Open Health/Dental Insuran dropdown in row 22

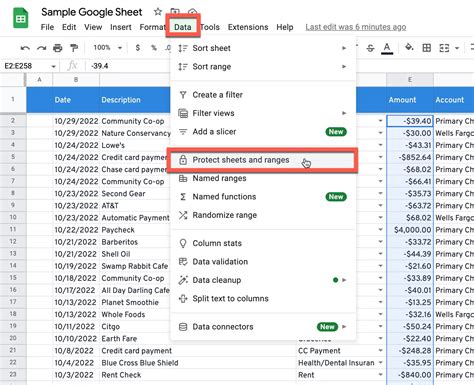click(380, 363)
